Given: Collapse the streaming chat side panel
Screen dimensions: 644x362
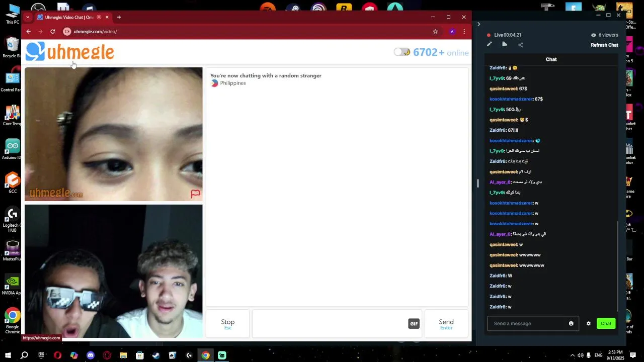Looking at the screenshot, I should pos(478,24).
